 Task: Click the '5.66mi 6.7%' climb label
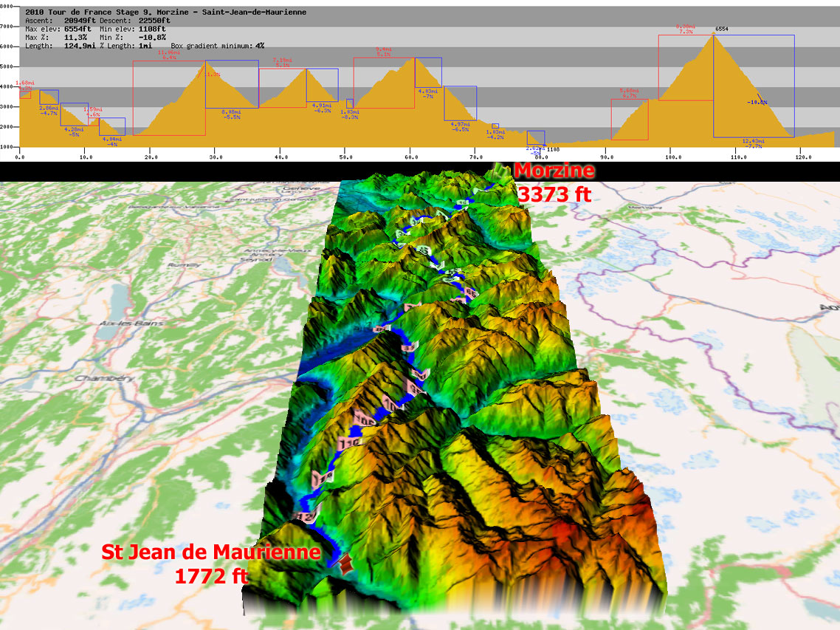click(x=629, y=93)
